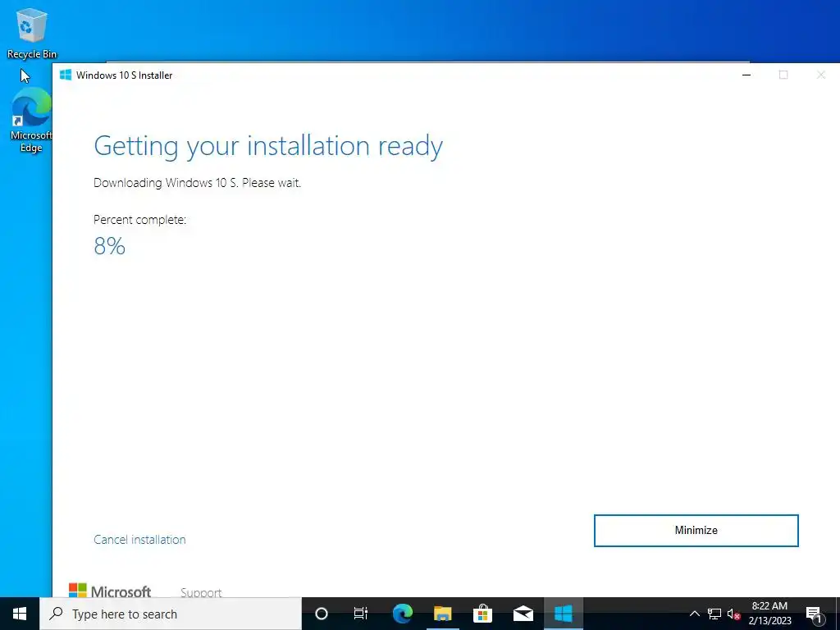Viewport: 840px width, 630px height.
Task: Click the 'Percent complete:' label
Action: 139,220
